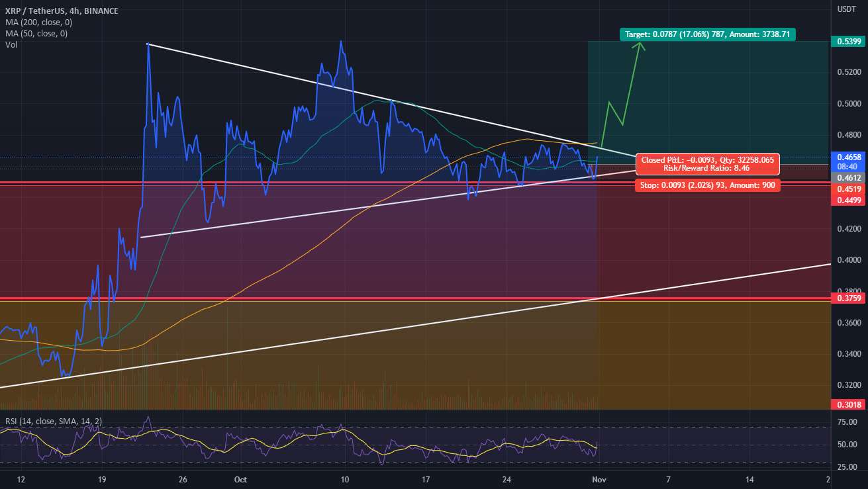Image resolution: width=868 pixels, height=489 pixels.
Task: Click the blue 0.4658 current price tag
Action: 847,157
